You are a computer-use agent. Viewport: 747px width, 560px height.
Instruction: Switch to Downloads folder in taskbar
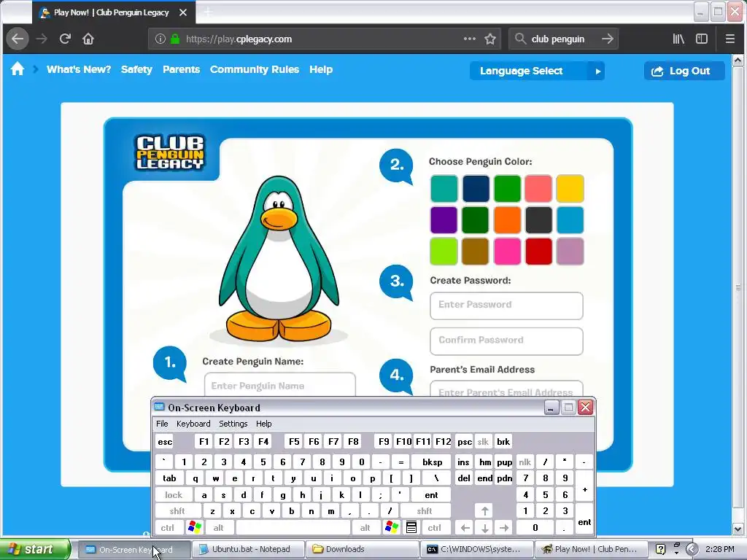[362, 549]
